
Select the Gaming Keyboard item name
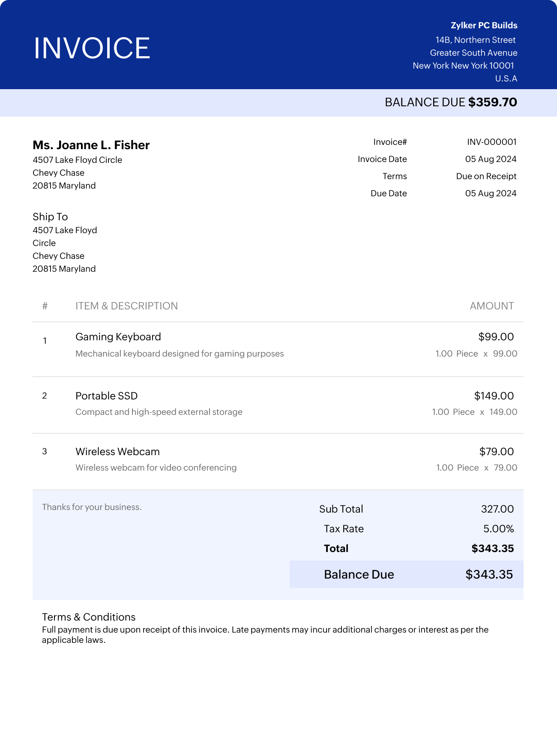[x=118, y=337]
